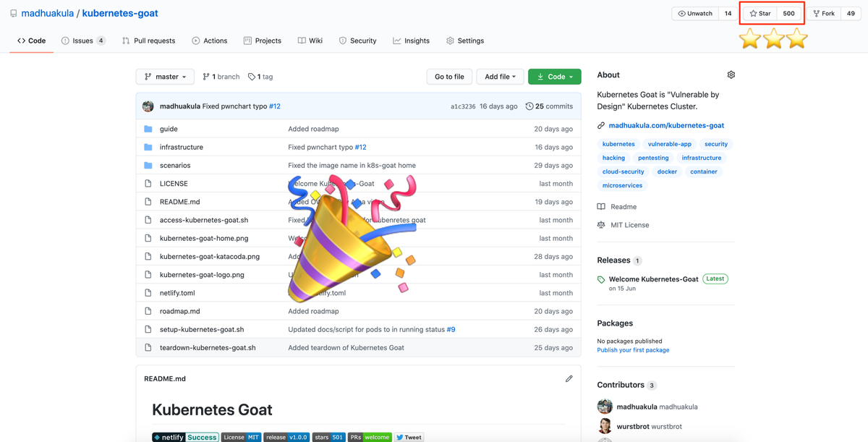Image resolution: width=868 pixels, height=442 pixels.
Task: Open the madhuakula owner profile link
Action: pos(48,13)
